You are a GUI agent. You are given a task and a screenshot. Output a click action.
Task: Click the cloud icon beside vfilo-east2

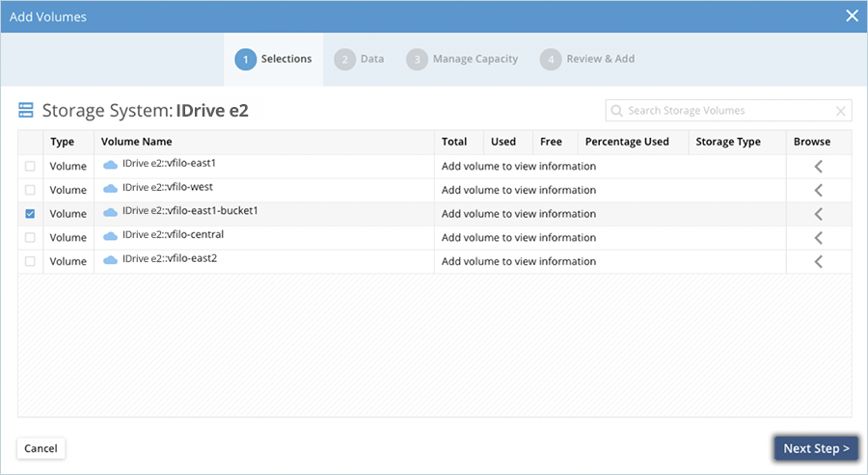(x=110, y=260)
